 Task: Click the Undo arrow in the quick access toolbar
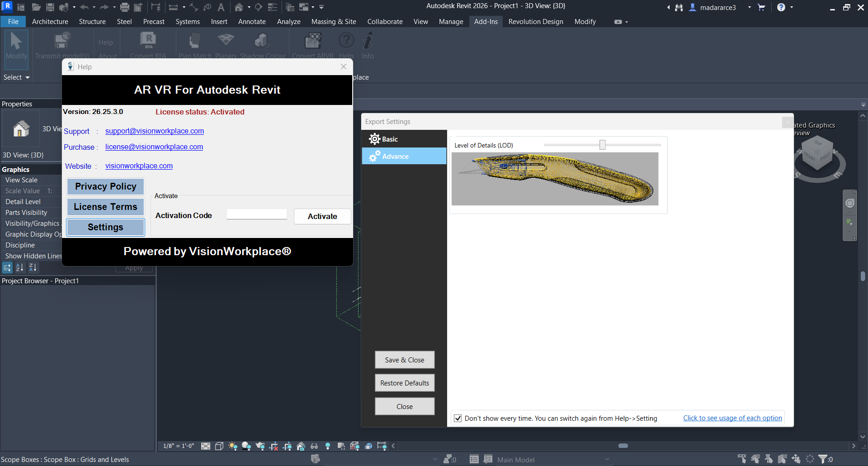(84, 7)
